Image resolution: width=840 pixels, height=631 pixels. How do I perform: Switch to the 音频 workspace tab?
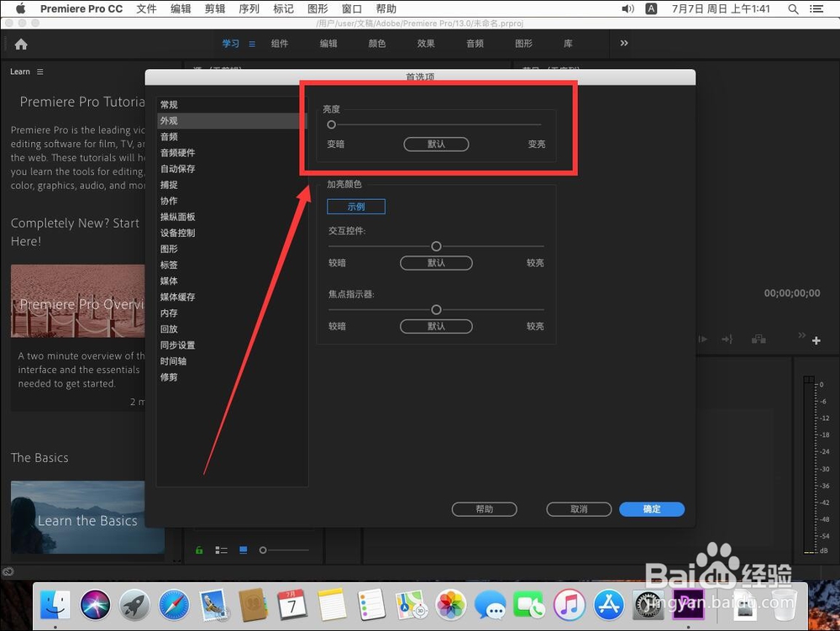(x=475, y=44)
